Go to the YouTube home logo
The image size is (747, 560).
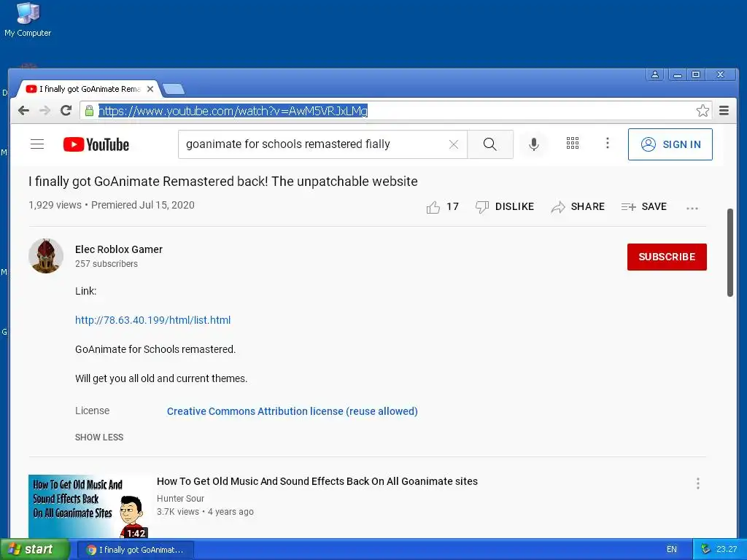pos(96,144)
